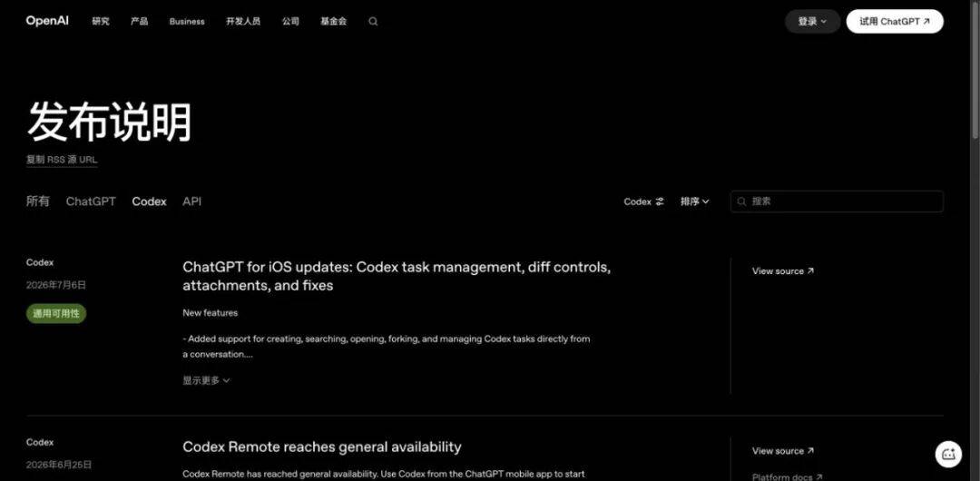Click the 2026年6月25日 date text
This screenshot has height=481, width=980.
point(59,465)
